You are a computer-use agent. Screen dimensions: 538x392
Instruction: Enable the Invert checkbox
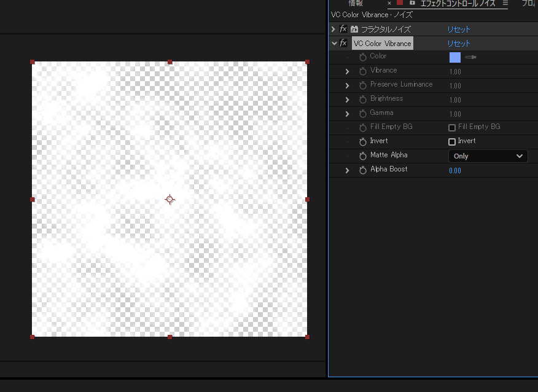pos(452,142)
